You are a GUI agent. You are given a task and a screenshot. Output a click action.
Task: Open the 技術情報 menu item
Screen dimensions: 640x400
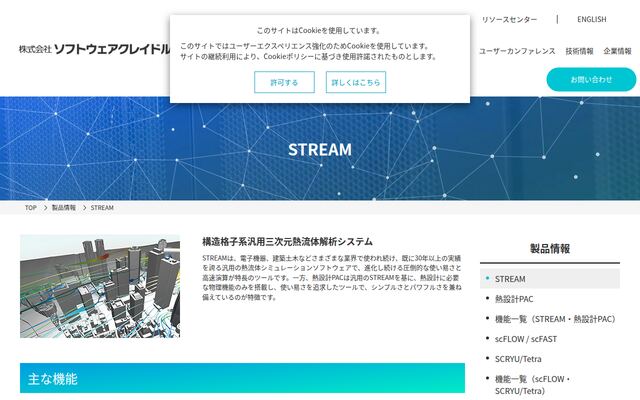point(579,51)
